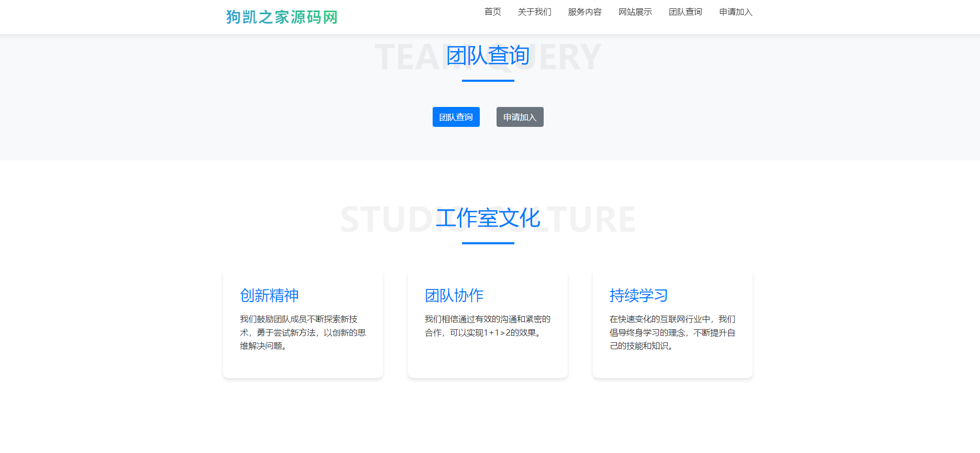Click the 创新精神 card description text
Image resolution: width=980 pixels, height=453 pixels.
click(303, 332)
